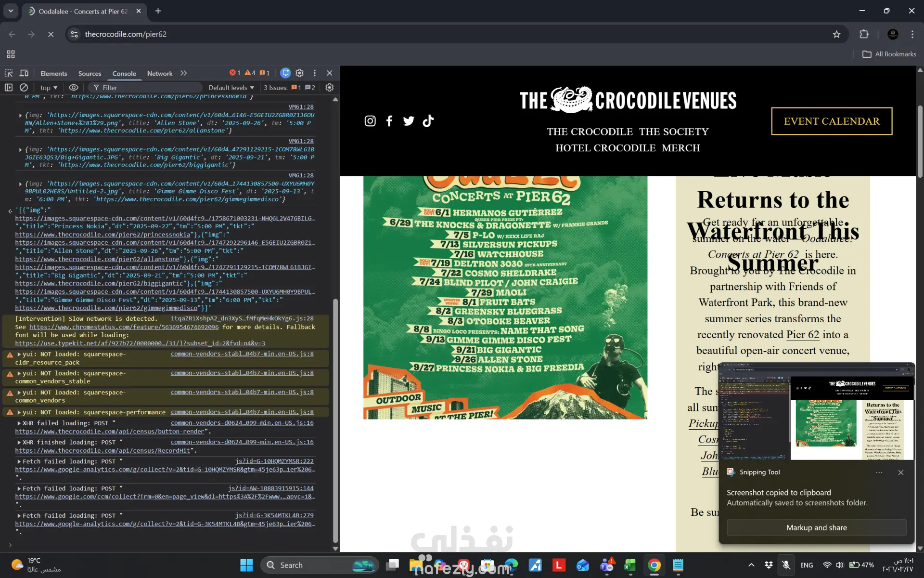Image resolution: width=924 pixels, height=578 pixels.
Task: Clear the console with the ban icon
Action: (24, 88)
